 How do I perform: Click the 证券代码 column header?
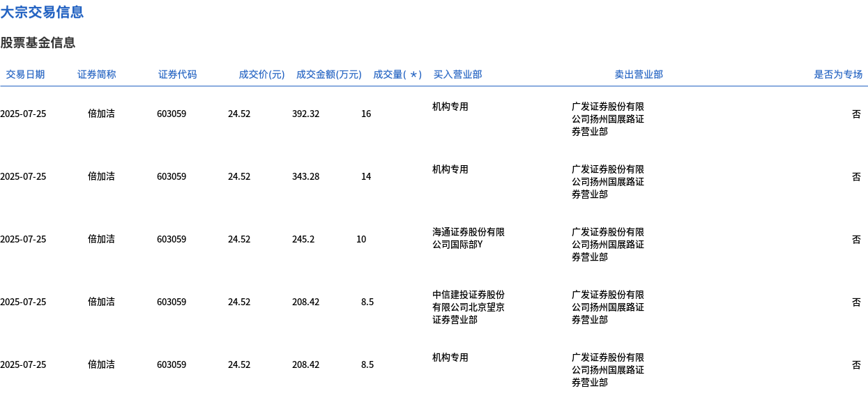click(177, 75)
